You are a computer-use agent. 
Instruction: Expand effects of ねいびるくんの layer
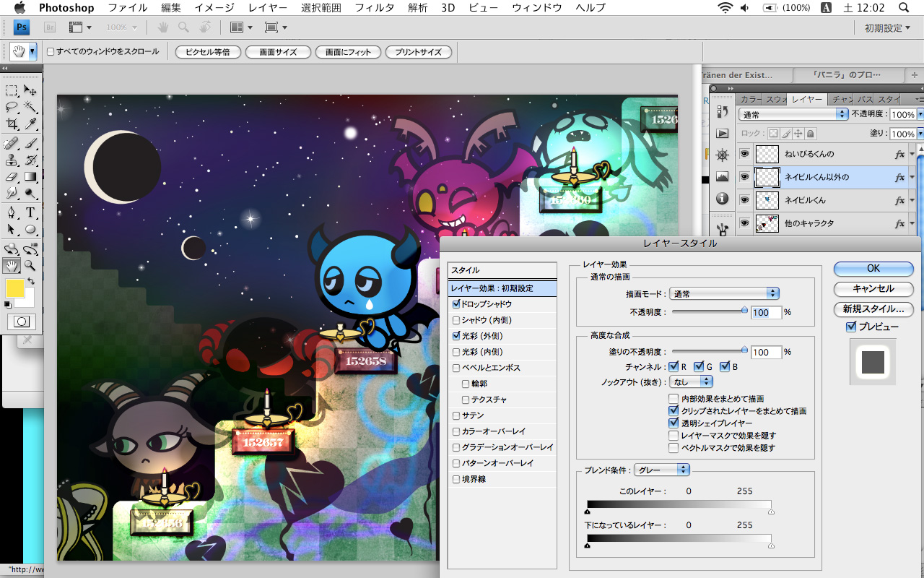click(x=912, y=155)
